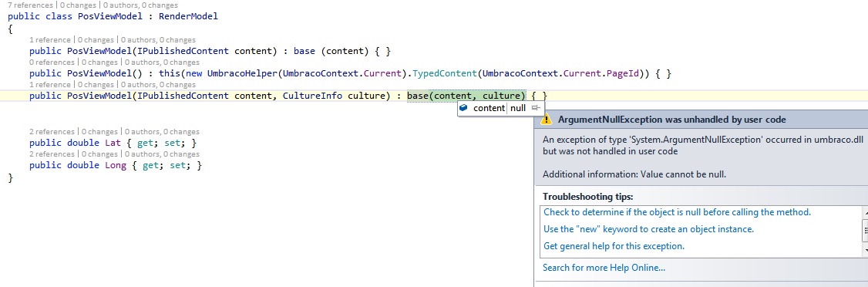Click the tips list scrollbar up arrow

(865, 213)
